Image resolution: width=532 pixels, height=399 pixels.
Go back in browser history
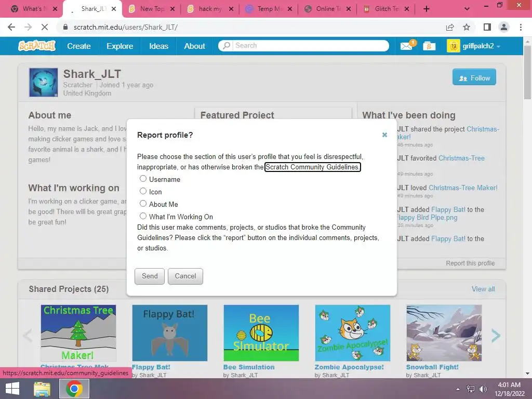pos(11,27)
